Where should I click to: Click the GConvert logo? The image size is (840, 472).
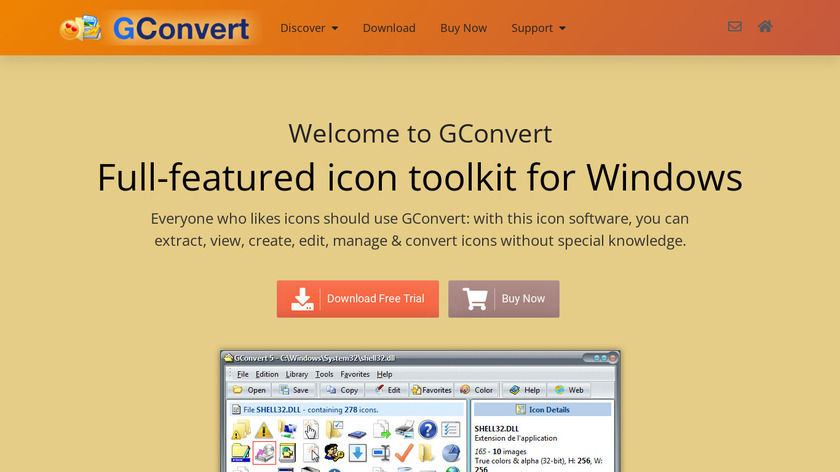click(x=155, y=28)
